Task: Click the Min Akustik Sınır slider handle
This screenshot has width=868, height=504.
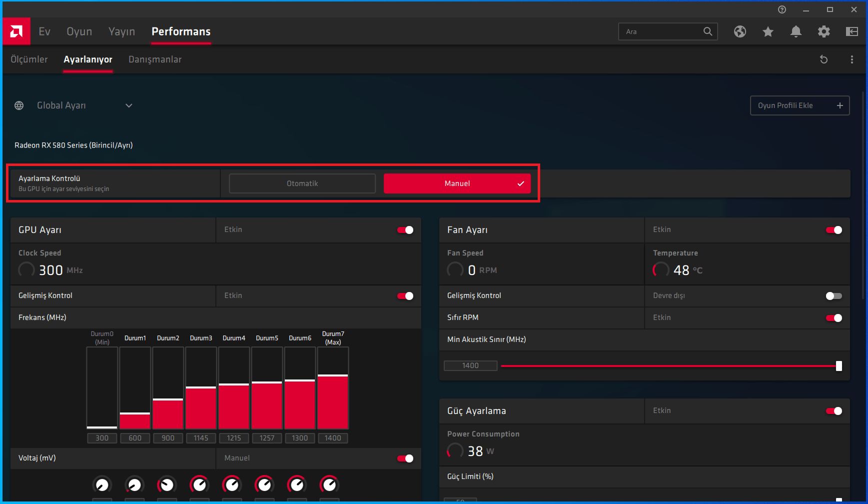Action: coord(839,366)
